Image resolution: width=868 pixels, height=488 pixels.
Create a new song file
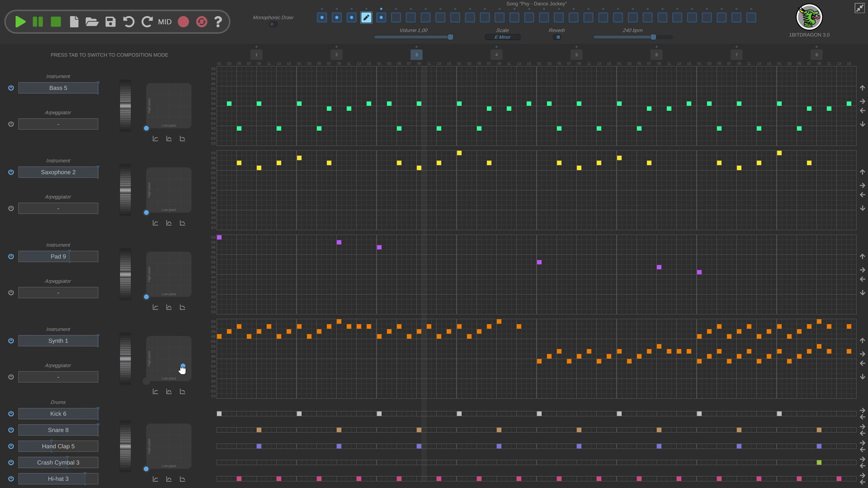tap(74, 22)
